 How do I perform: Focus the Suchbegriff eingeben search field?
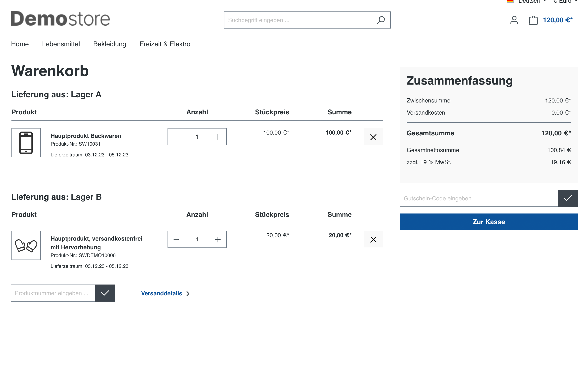pyautogui.click(x=299, y=20)
